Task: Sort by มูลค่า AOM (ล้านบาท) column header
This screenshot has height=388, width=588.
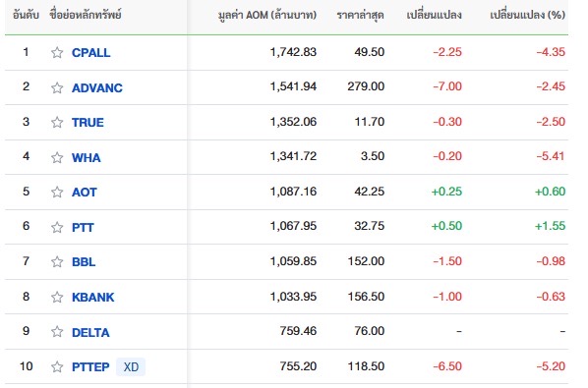Action: click(x=267, y=15)
